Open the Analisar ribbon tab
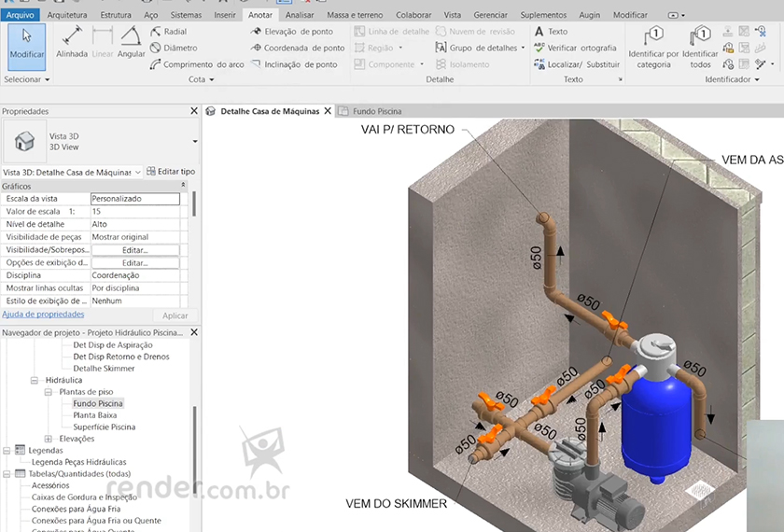The width and height of the screenshot is (784, 532). click(x=300, y=15)
